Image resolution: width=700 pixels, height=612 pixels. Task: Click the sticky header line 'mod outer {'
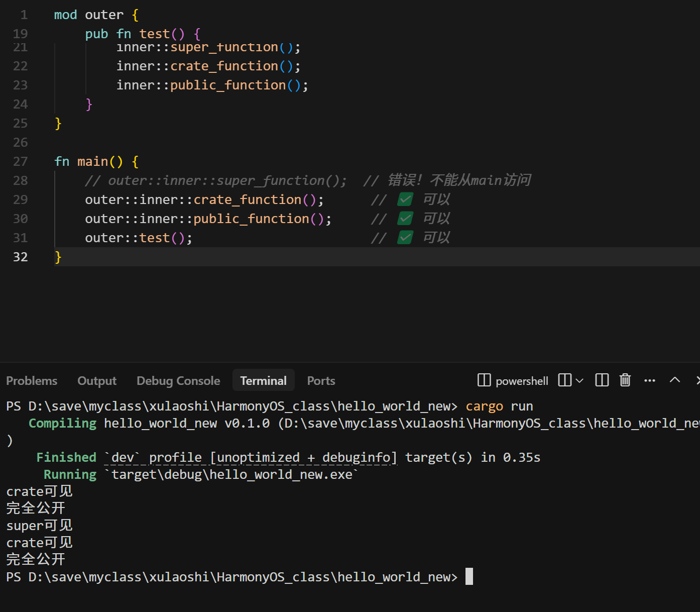coord(96,15)
